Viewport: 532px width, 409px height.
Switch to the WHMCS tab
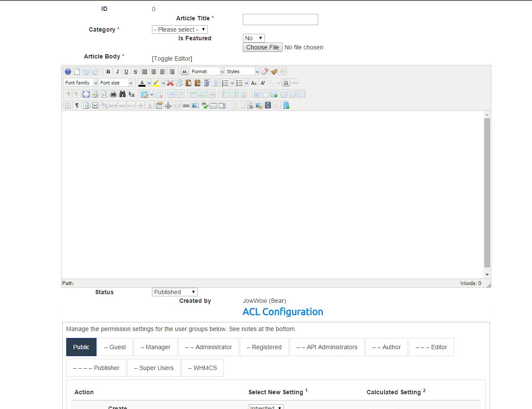click(203, 368)
